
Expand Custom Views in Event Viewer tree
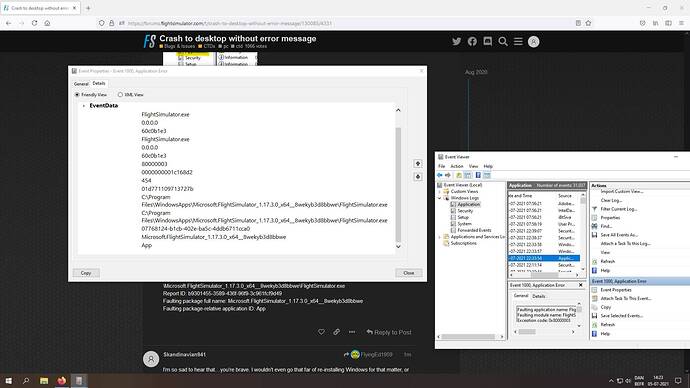pos(440,192)
